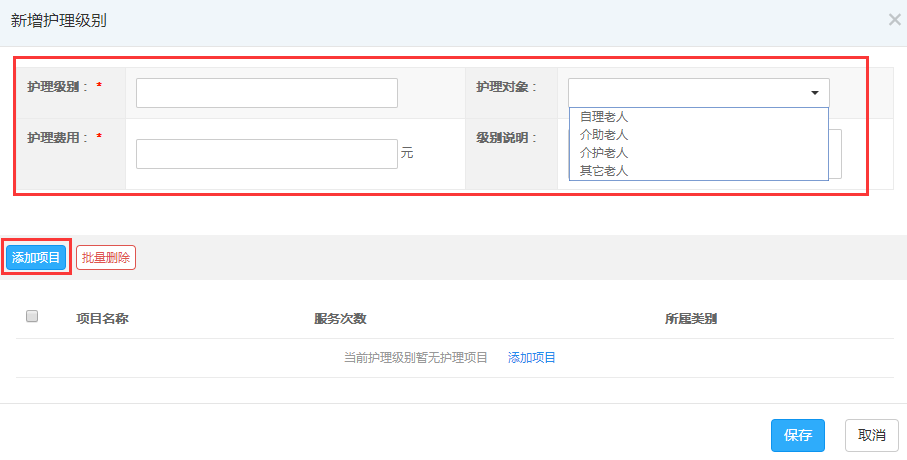Image resolution: width=907 pixels, height=460 pixels.
Task: Follow the 添加项目 link in empty table row
Action: (532, 358)
